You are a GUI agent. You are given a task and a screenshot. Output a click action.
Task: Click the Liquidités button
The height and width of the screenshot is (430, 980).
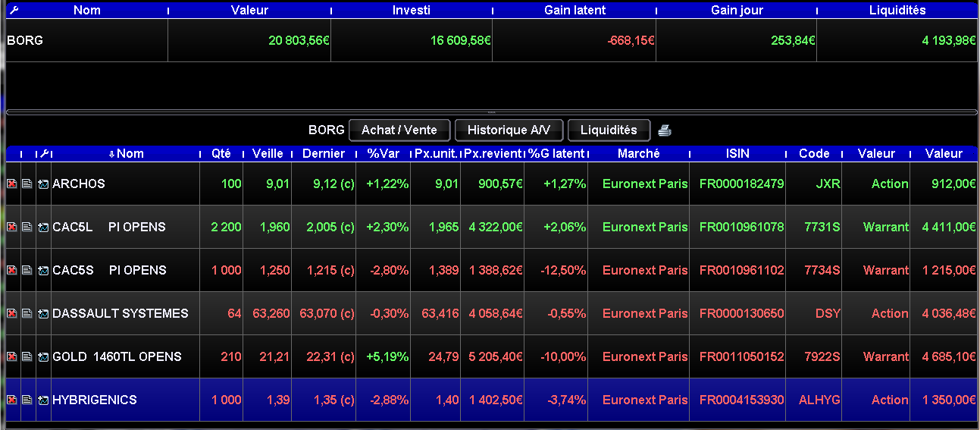(609, 130)
